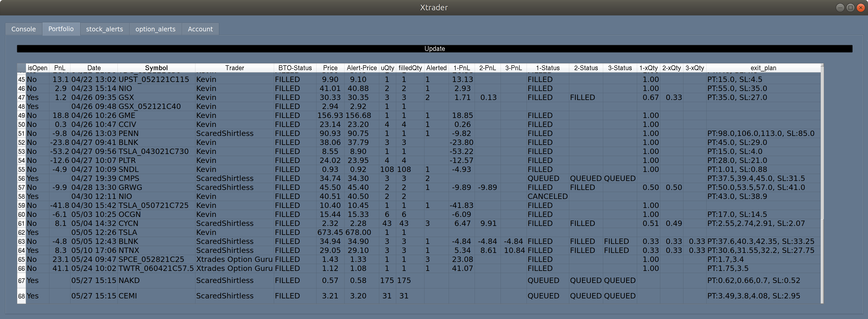
Task: Maximize the Xtrader window
Action: pyautogui.click(x=851, y=7)
